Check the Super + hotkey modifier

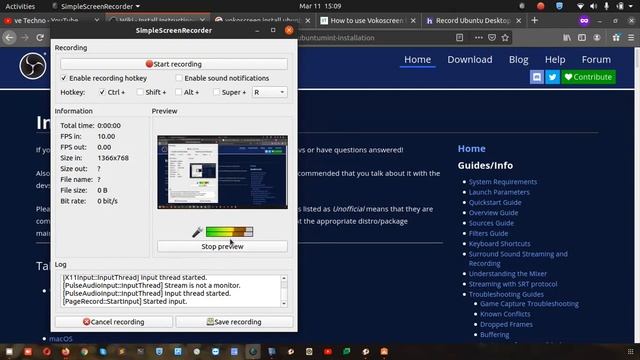[216, 92]
